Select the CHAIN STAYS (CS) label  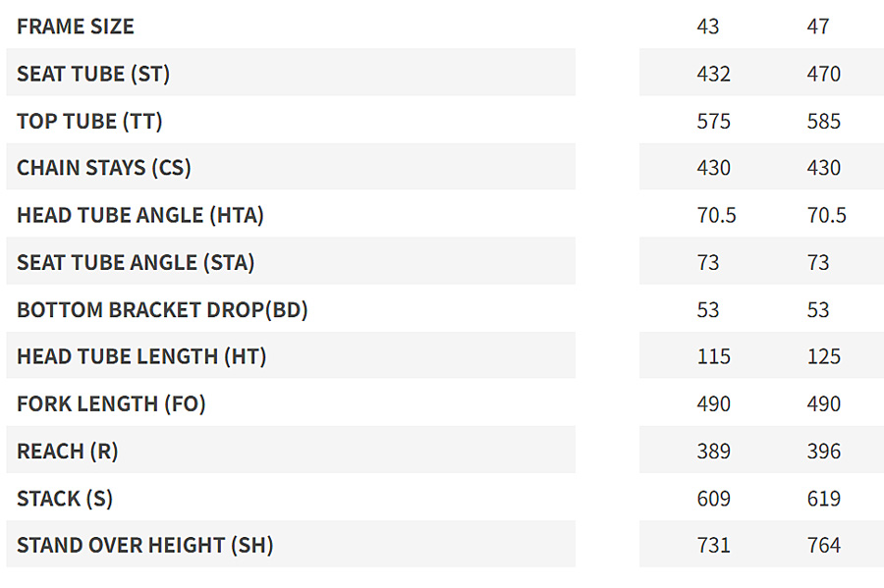click(x=104, y=168)
